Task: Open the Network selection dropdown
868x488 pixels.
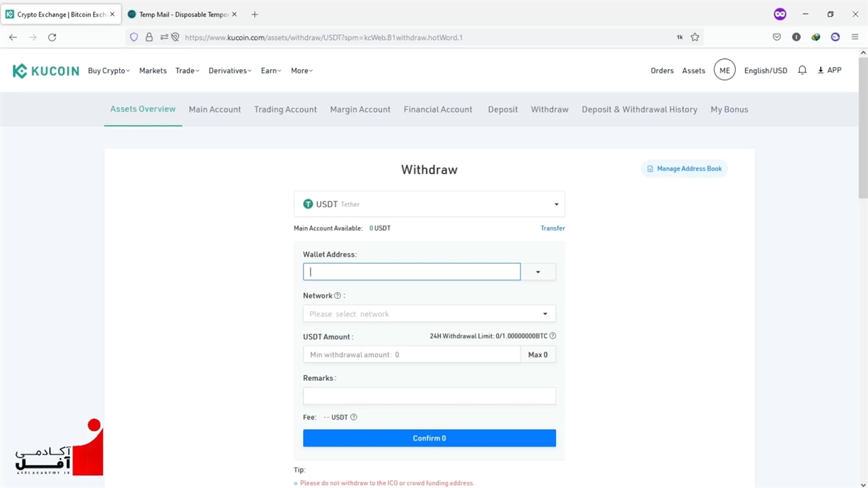Action: (429, 314)
